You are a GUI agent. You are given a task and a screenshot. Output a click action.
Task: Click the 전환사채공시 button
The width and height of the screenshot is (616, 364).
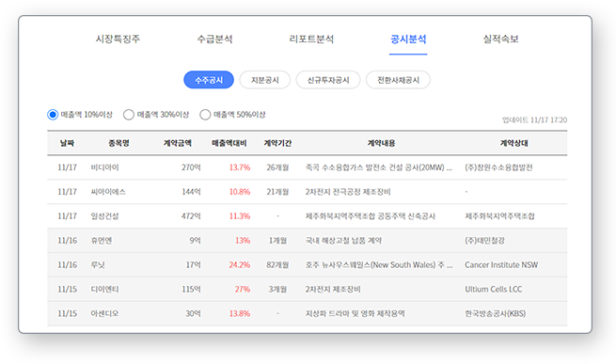[x=398, y=80]
